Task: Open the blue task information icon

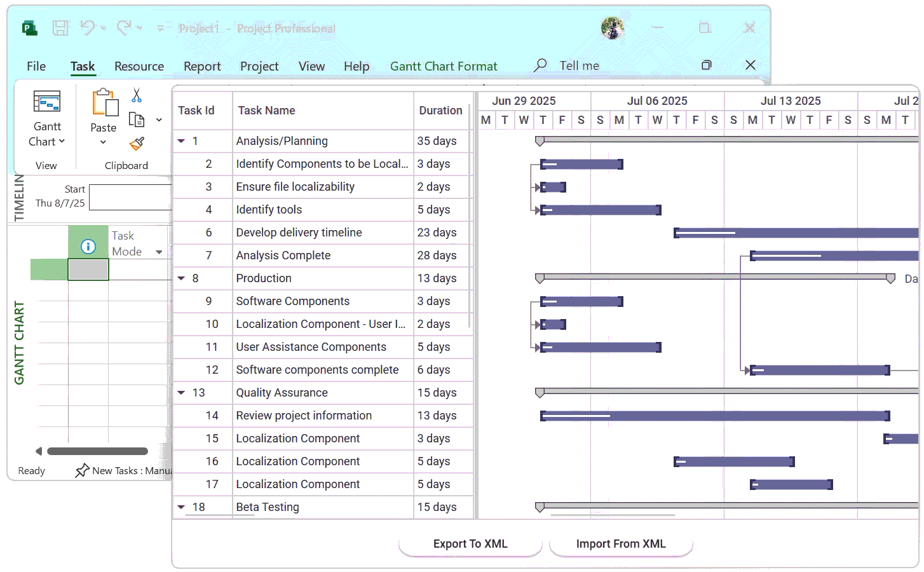Action: [88, 247]
